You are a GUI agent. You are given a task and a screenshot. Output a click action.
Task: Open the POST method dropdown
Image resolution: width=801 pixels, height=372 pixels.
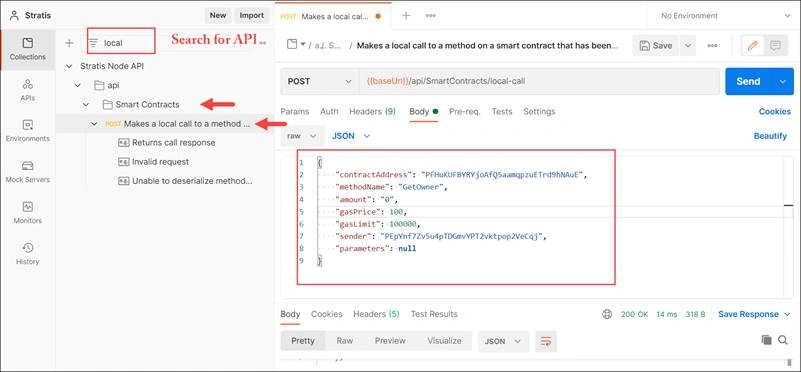click(x=319, y=81)
